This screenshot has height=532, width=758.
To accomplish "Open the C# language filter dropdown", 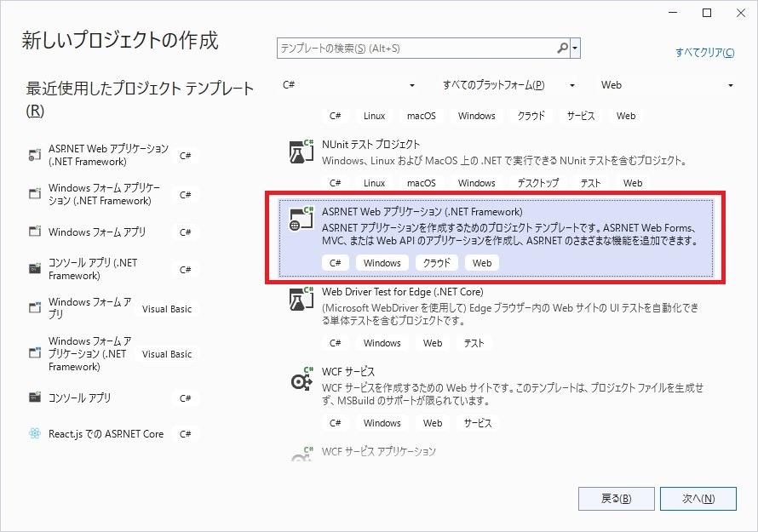I will (348, 85).
